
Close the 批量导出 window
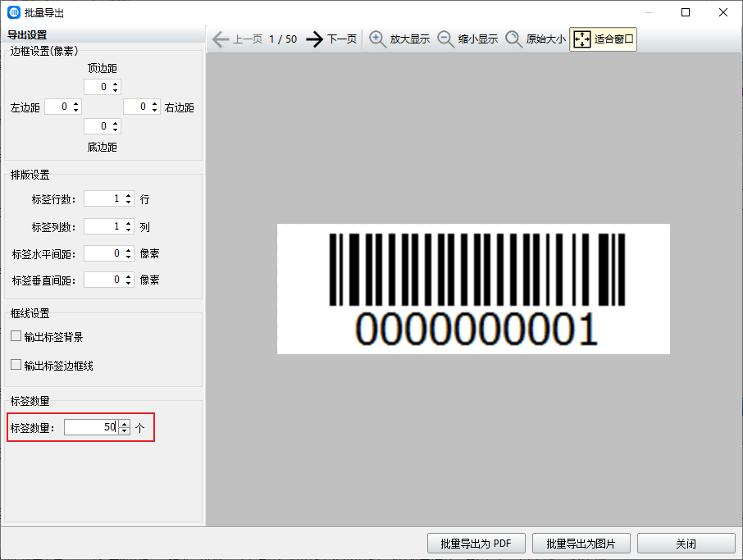[723, 12]
